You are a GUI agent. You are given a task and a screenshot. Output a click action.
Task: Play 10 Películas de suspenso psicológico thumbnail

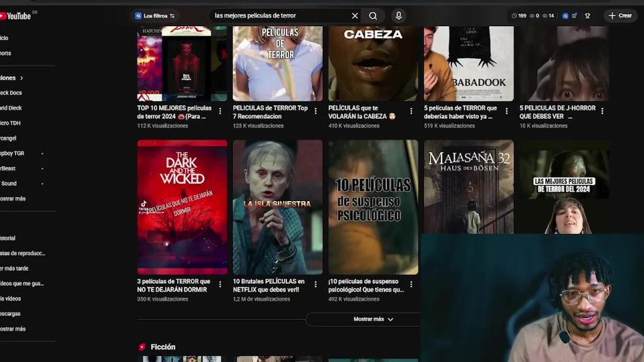tap(373, 207)
